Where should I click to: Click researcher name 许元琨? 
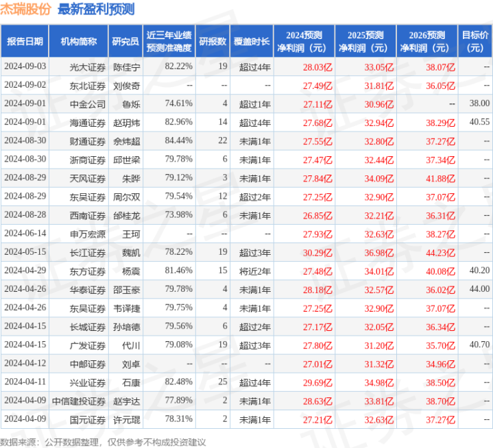pyautogui.click(x=127, y=419)
